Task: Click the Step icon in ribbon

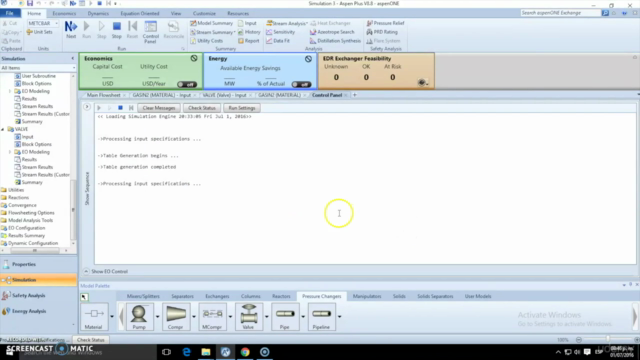Action: [x=101, y=30]
